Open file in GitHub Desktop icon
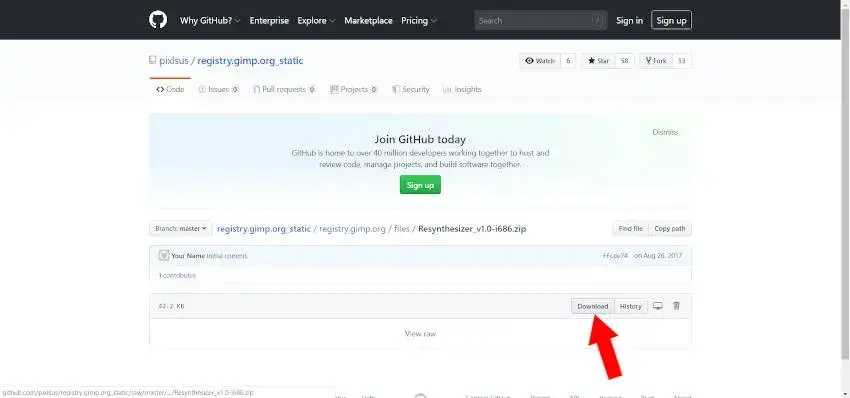Viewport: 850px width, 398px height. click(x=658, y=306)
